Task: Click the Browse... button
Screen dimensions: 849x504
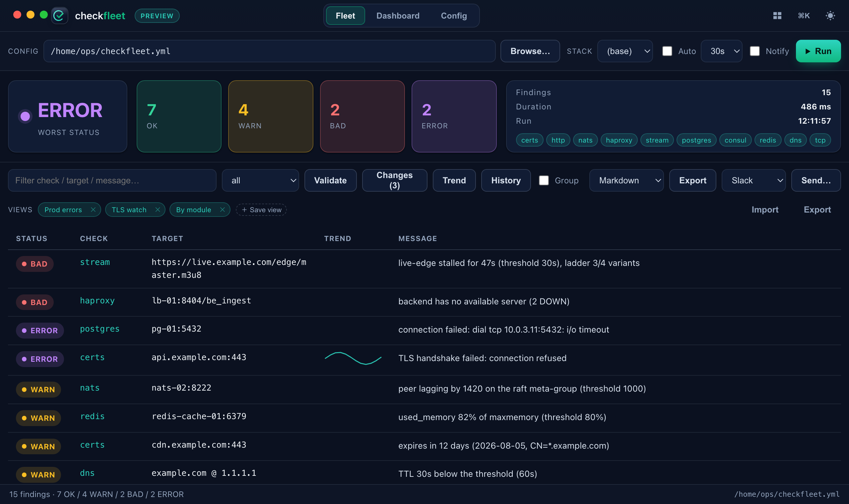Action: tap(530, 51)
